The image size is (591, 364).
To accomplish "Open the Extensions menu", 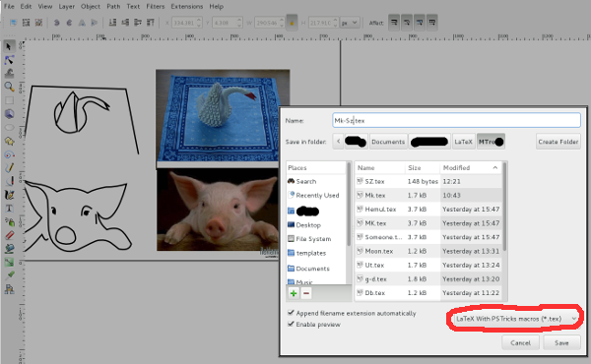I will coord(186,7).
